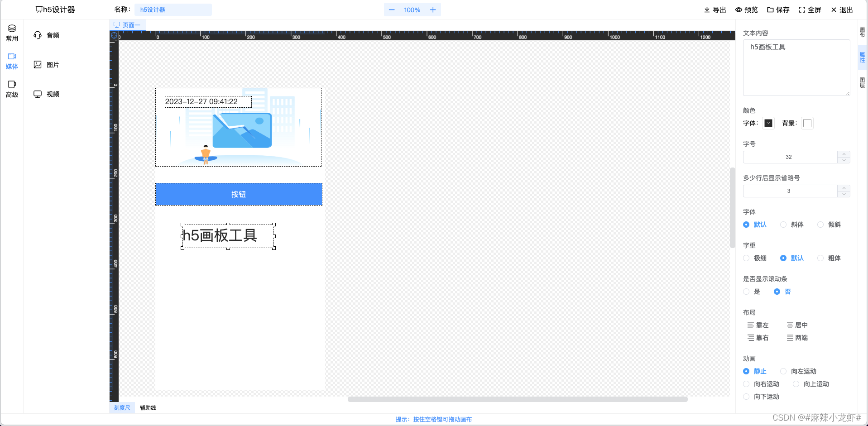Add a 视频 video component
Screen dimensions: 868x426
(x=47, y=94)
